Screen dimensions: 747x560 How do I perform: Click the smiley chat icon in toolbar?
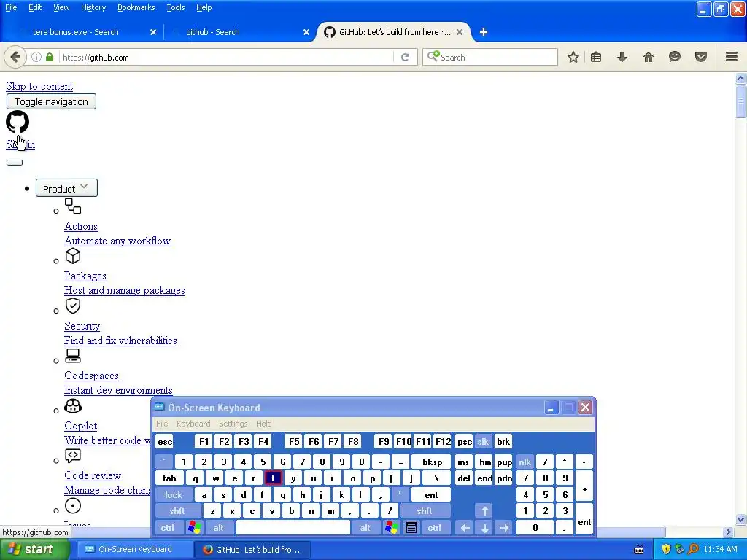coord(674,57)
